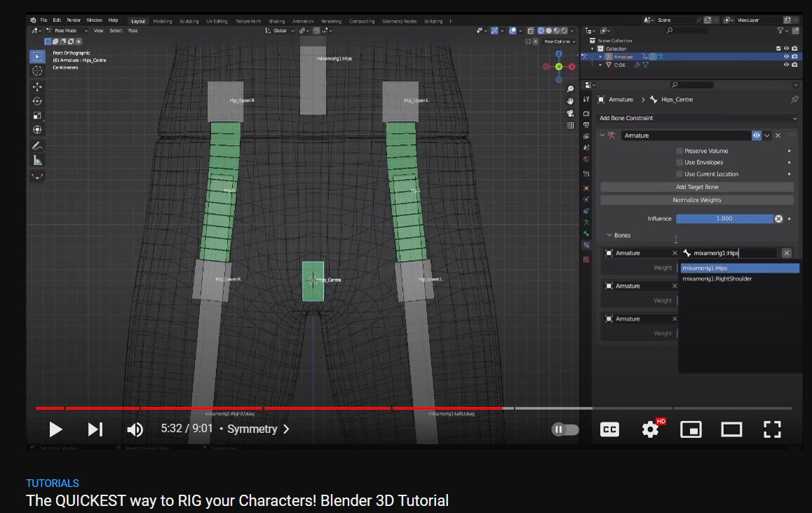Screen dimensions: 812x513
Task: Click Add Target Bone button
Action: coord(697,187)
